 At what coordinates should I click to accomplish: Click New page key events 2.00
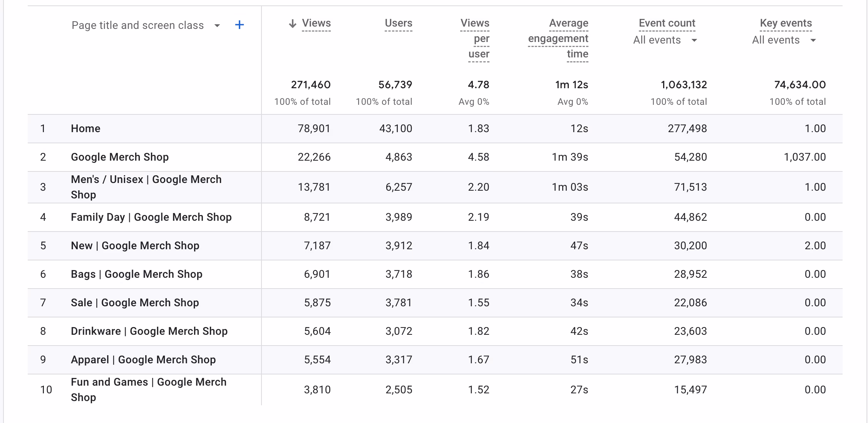pyautogui.click(x=815, y=246)
